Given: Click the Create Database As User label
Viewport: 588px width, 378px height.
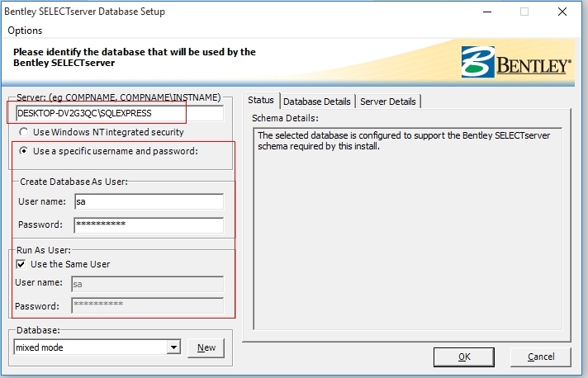Looking at the screenshot, I should (73, 182).
